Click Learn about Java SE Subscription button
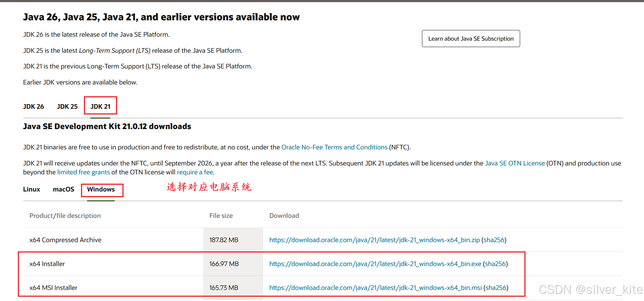Screen dimensions: 644x301 471,39
